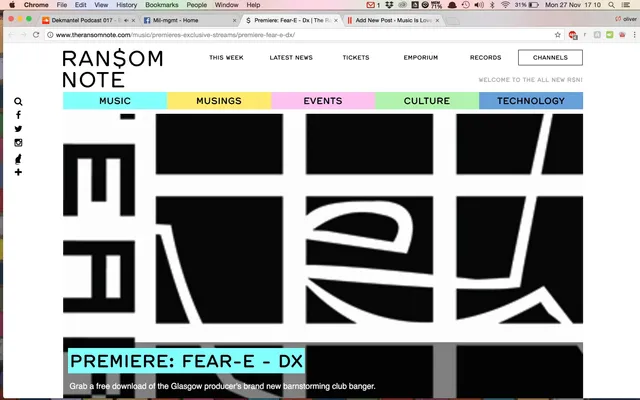The image size is (640, 400).
Task: Go back to previous page
Action: click(11, 35)
